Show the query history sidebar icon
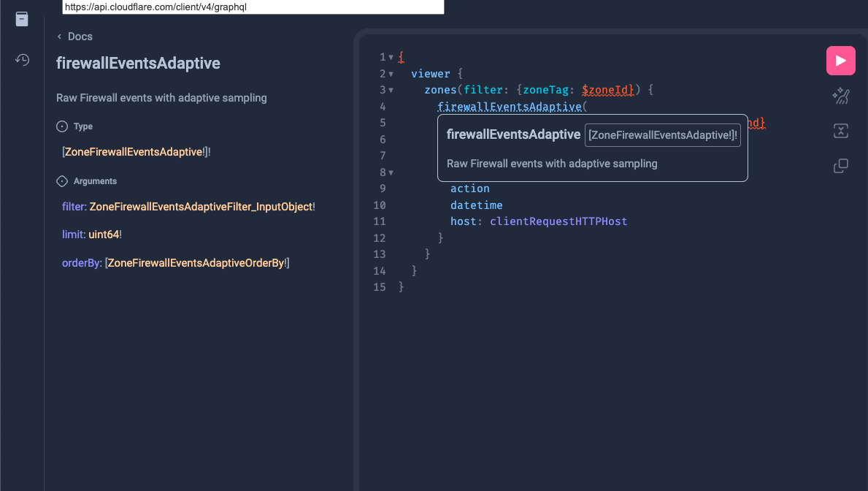Image resolution: width=868 pixels, height=491 pixels. [22, 59]
